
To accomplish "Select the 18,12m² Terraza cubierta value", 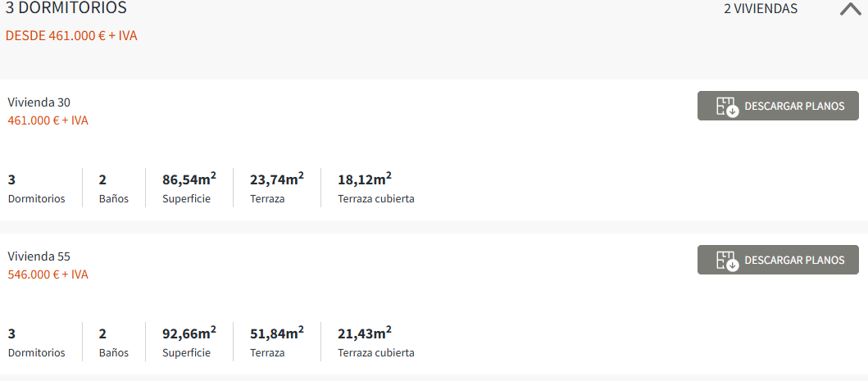I will [364, 179].
